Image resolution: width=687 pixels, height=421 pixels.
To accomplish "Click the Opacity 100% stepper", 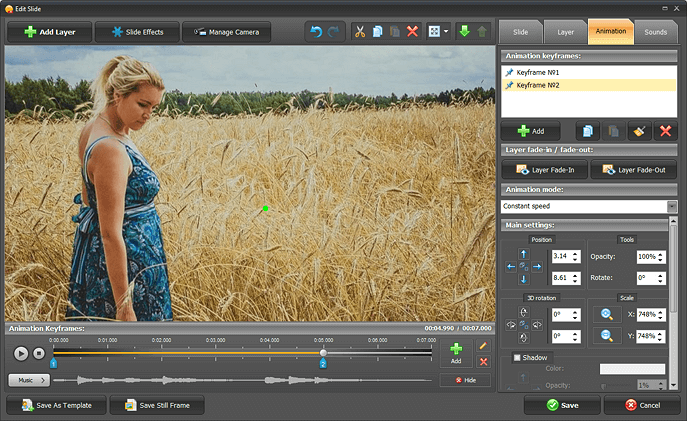I will tap(660, 257).
